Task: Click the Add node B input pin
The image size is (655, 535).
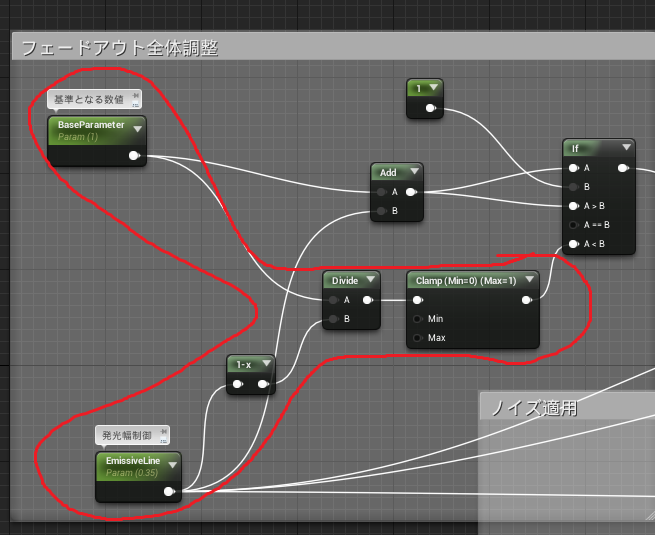Action: coord(381,211)
